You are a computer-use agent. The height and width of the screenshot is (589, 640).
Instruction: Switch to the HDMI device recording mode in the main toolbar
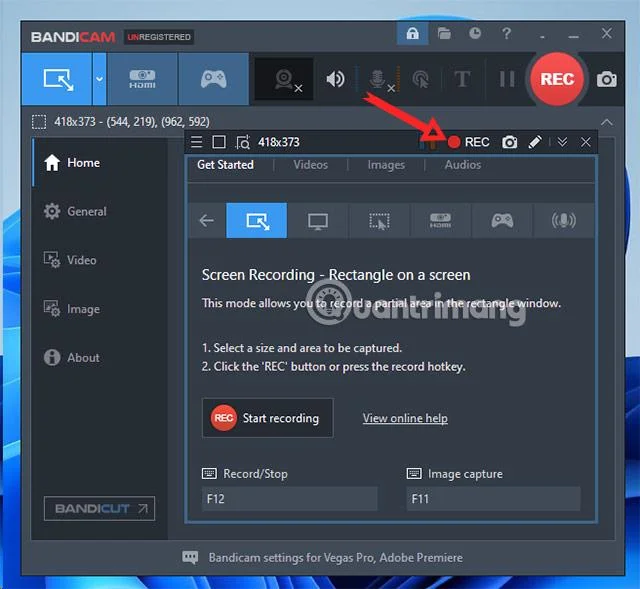tap(142, 79)
